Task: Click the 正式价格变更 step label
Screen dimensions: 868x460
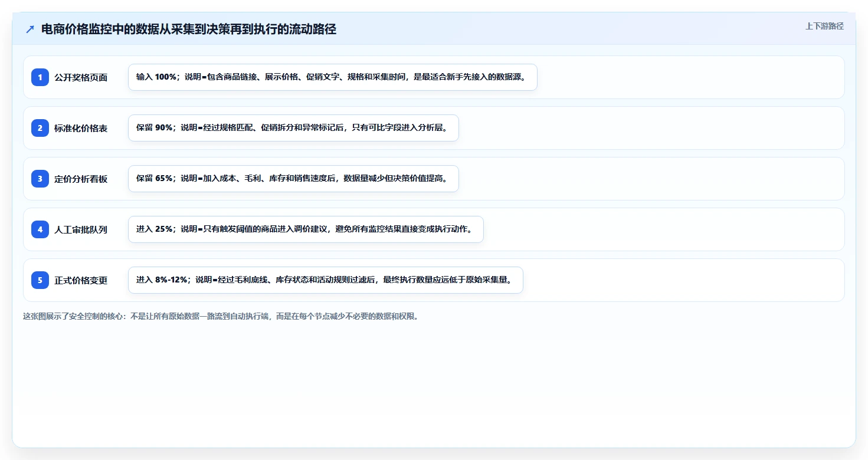Action: [81, 280]
